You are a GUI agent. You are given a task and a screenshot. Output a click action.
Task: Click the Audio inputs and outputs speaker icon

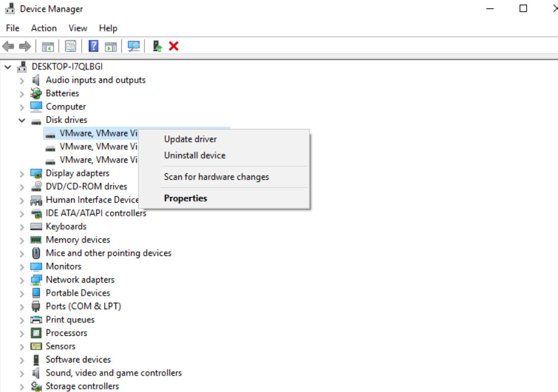click(x=36, y=80)
